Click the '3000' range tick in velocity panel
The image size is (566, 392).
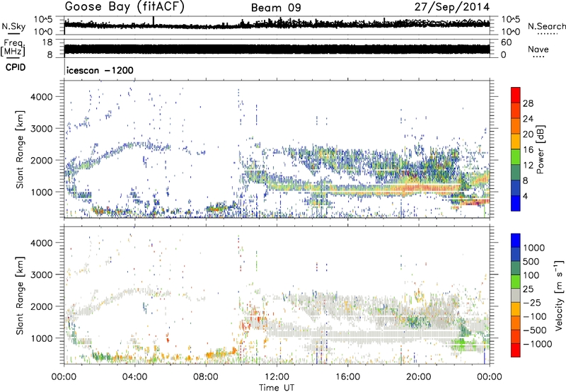41,275
